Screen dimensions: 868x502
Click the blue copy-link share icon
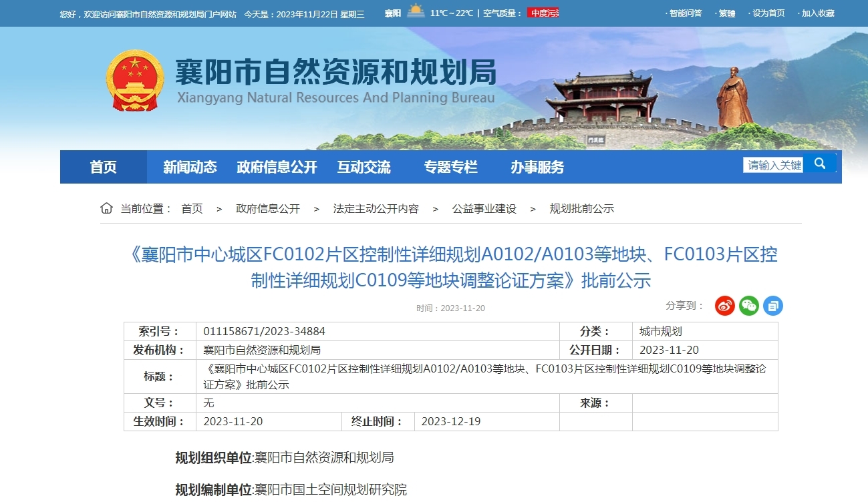[773, 306]
